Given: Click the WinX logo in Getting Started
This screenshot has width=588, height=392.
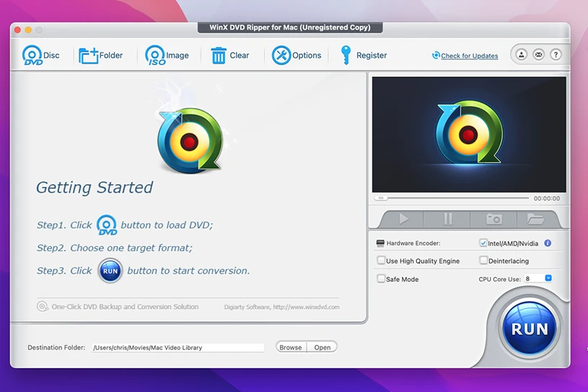Looking at the screenshot, I should coord(190,140).
